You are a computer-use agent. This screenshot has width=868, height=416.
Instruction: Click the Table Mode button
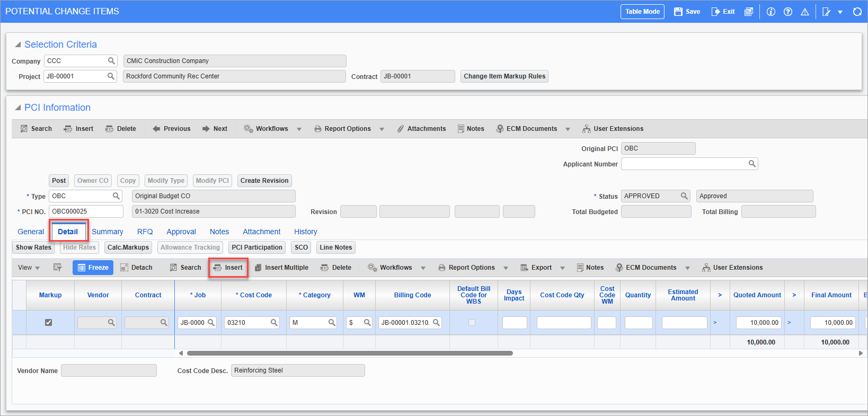coord(642,12)
